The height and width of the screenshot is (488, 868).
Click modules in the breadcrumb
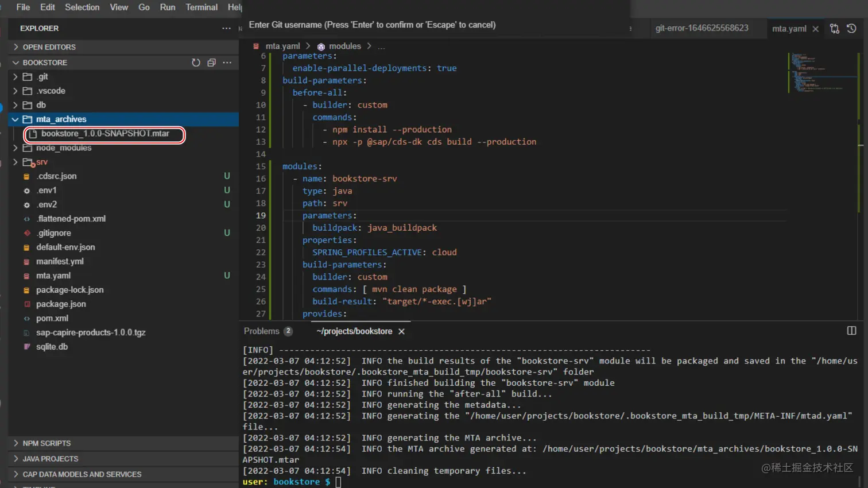[344, 46]
